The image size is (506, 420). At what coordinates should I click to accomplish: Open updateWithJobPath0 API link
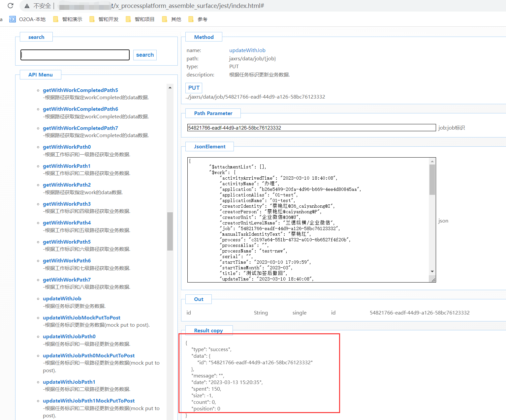[69, 336]
